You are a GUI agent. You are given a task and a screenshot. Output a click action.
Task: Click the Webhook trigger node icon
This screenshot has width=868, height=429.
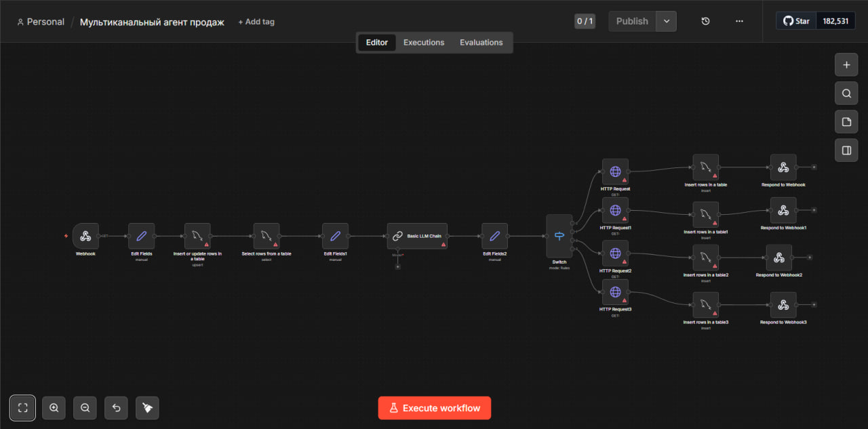(x=85, y=236)
